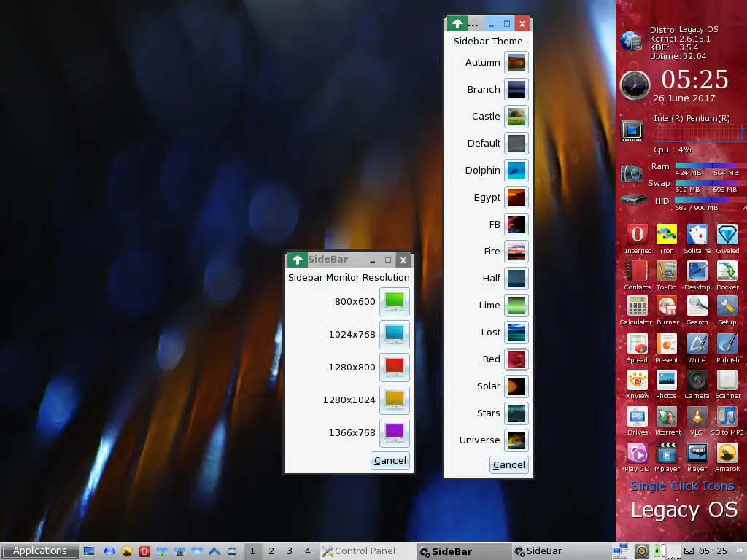Viewport: 747px width, 560px height.
Task: Open the Calculator icon
Action: (637, 306)
